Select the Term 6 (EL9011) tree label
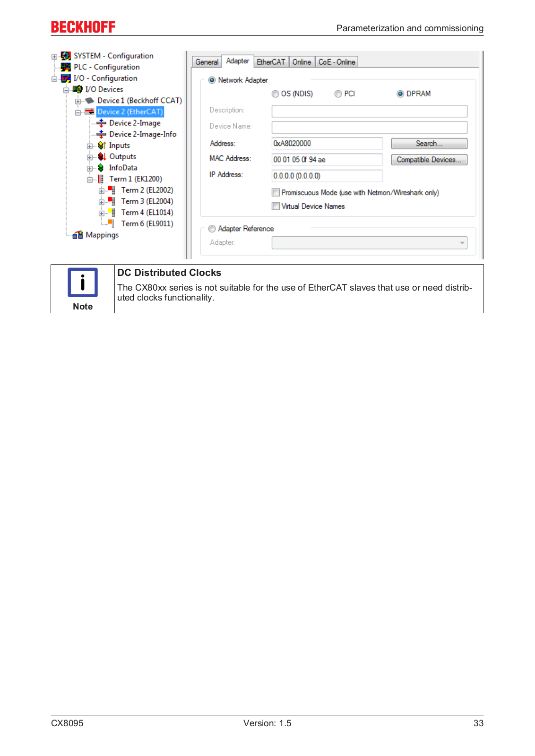535x756 pixels. coord(147,223)
